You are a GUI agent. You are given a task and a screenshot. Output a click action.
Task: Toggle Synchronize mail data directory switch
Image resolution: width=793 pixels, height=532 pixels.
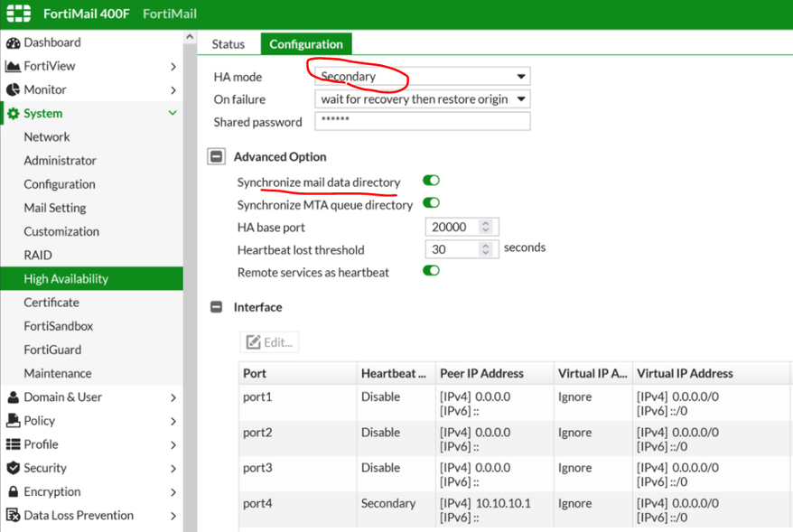(x=431, y=182)
